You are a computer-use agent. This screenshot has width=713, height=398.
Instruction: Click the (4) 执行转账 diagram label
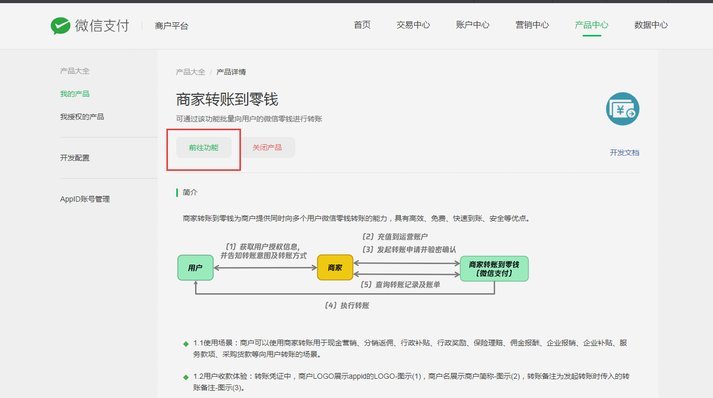346,306
